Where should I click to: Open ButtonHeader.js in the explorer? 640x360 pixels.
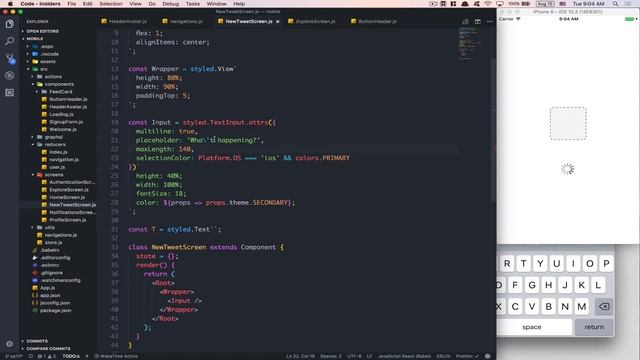pos(68,99)
